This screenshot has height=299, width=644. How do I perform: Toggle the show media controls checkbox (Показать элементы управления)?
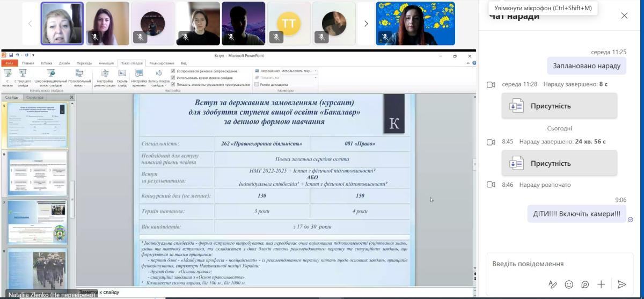click(x=173, y=84)
